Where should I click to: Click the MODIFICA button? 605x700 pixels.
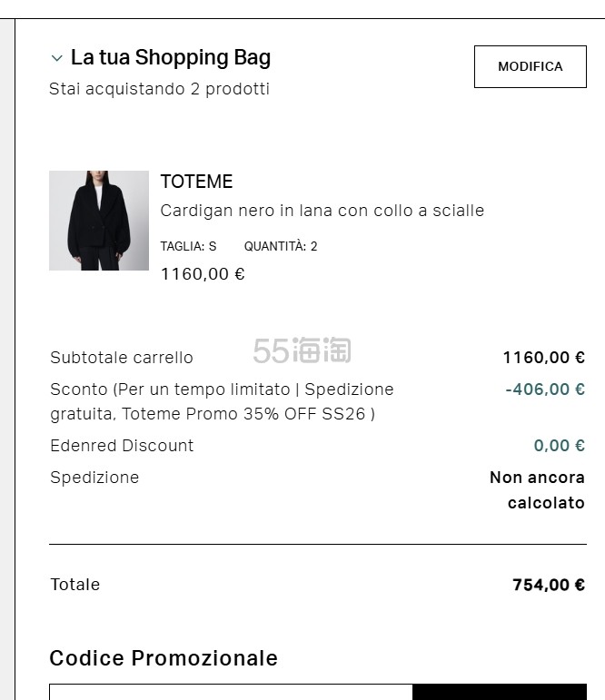coord(530,66)
